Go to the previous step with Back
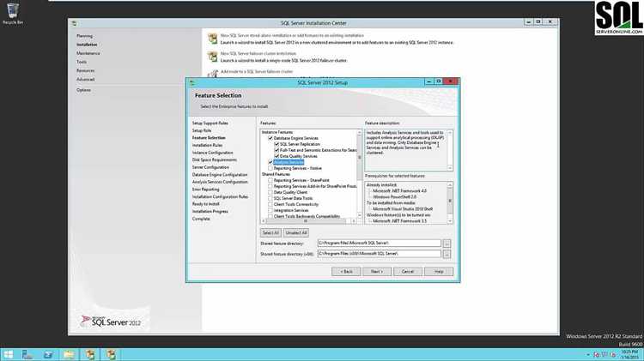The height and width of the screenshot is (361, 644). pos(346,272)
